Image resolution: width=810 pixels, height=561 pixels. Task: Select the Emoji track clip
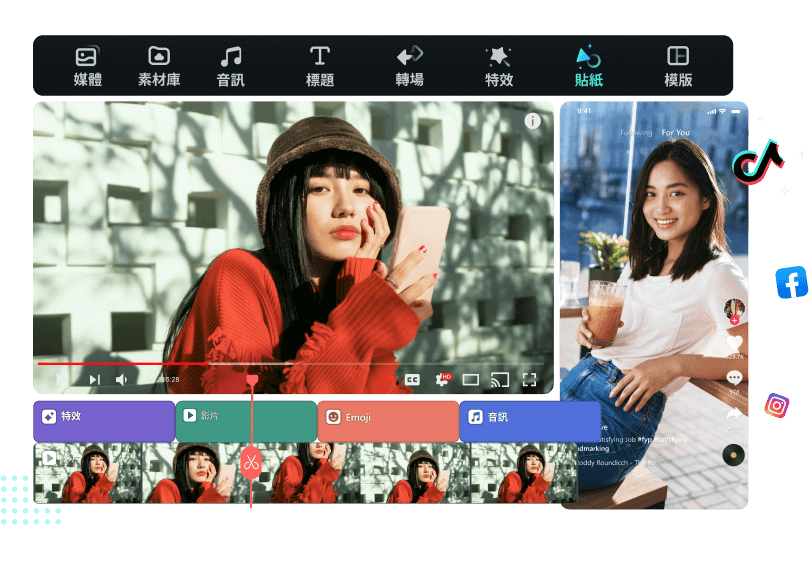click(x=387, y=418)
